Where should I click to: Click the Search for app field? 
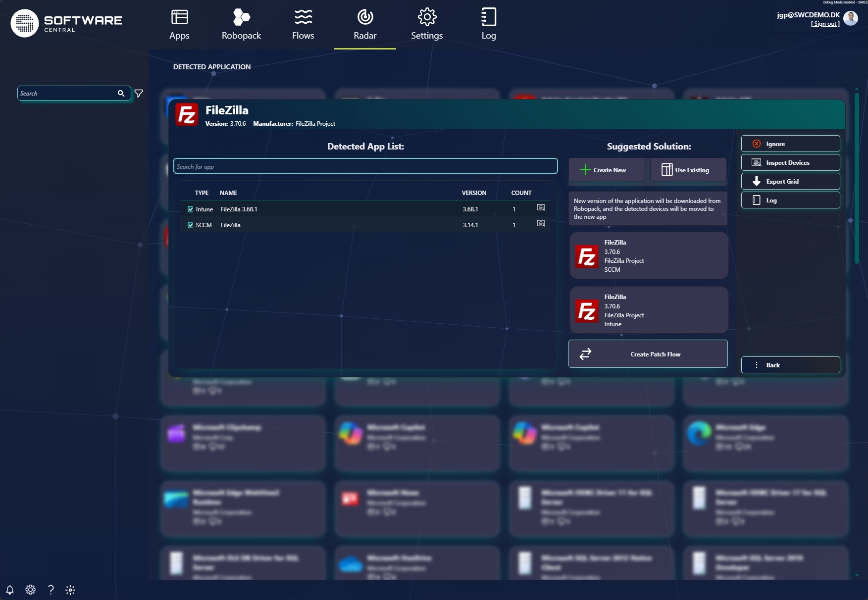coord(365,166)
